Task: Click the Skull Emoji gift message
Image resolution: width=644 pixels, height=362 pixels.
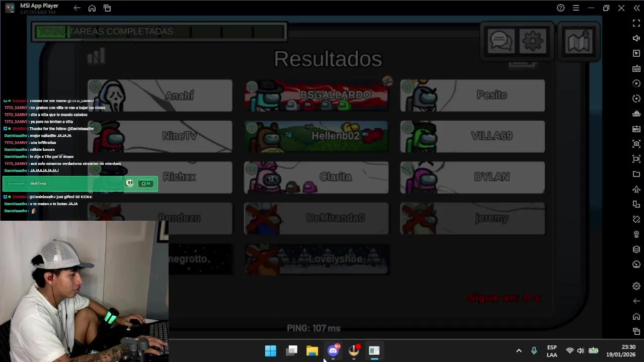Action: point(80,184)
